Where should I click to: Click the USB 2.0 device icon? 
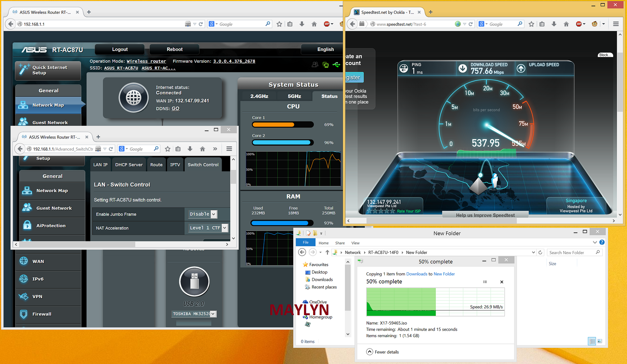[x=194, y=281]
